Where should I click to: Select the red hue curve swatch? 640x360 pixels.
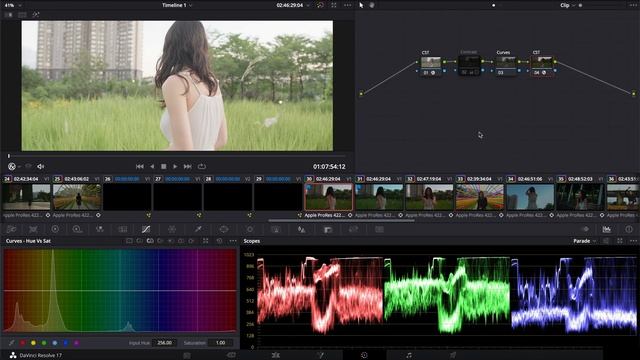[x=22, y=343]
